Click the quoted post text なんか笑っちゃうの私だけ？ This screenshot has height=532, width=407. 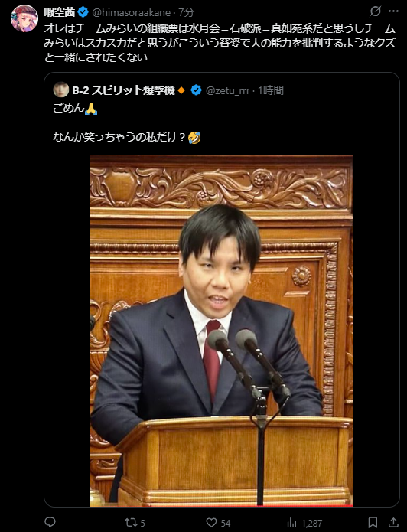pyautogui.click(x=119, y=137)
